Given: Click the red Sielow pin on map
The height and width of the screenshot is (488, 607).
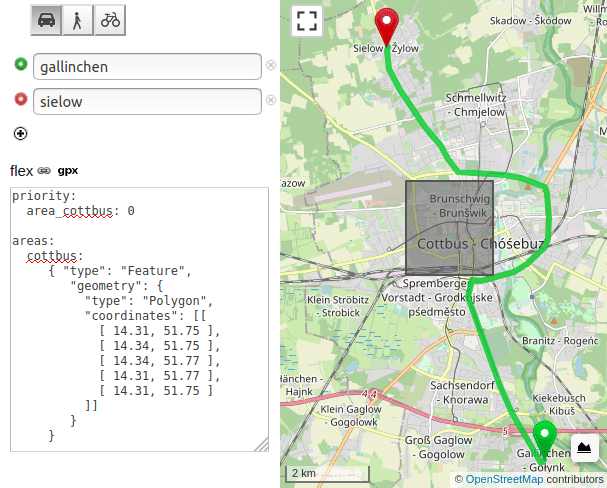Looking at the screenshot, I should [386, 24].
